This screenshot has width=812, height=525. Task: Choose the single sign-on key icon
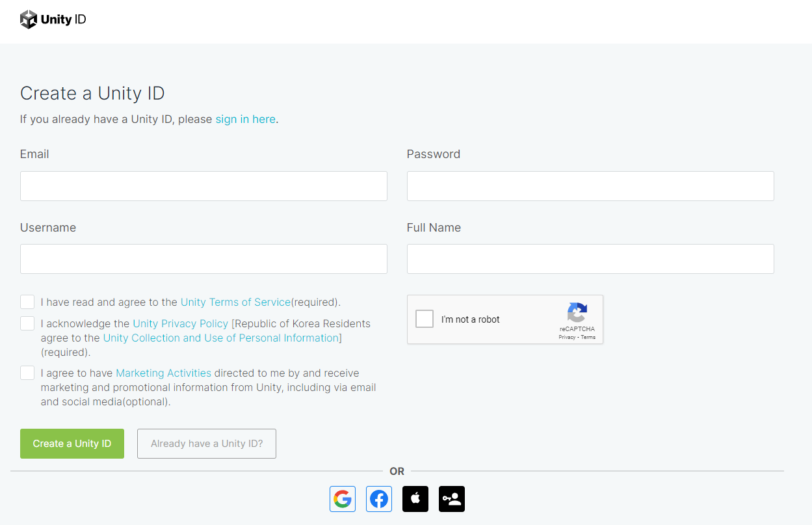pos(452,499)
